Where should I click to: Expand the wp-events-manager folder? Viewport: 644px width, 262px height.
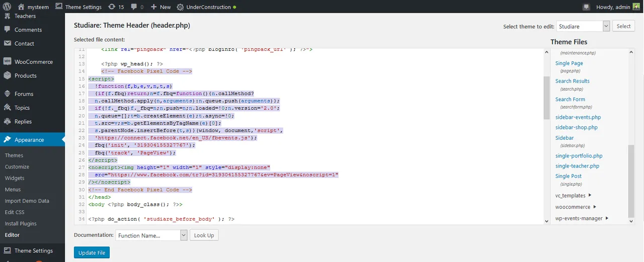(x=582, y=218)
